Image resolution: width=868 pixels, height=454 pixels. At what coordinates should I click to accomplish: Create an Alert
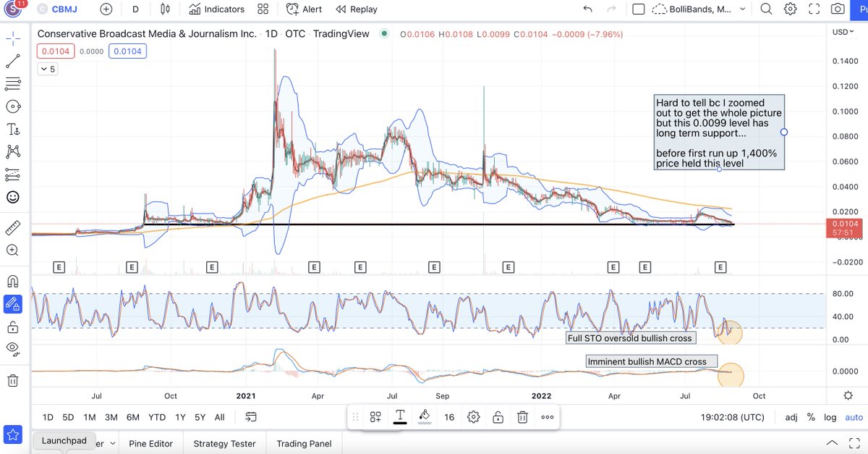(x=305, y=9)
